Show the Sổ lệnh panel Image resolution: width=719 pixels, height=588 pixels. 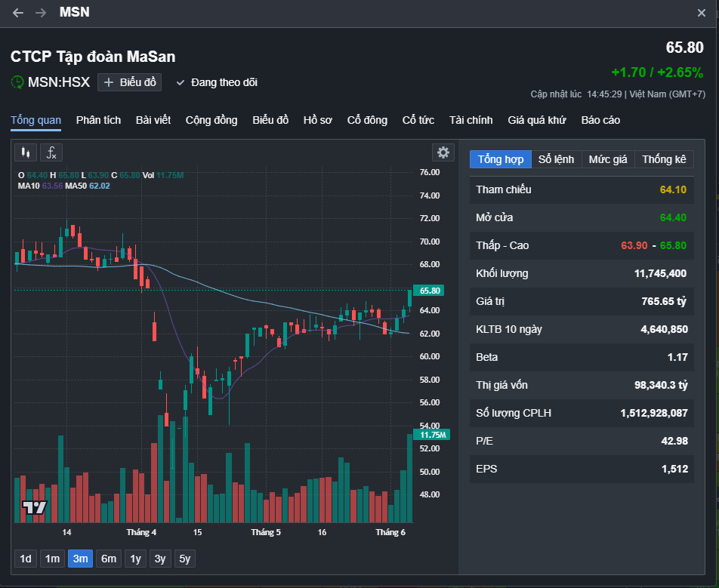556,159
